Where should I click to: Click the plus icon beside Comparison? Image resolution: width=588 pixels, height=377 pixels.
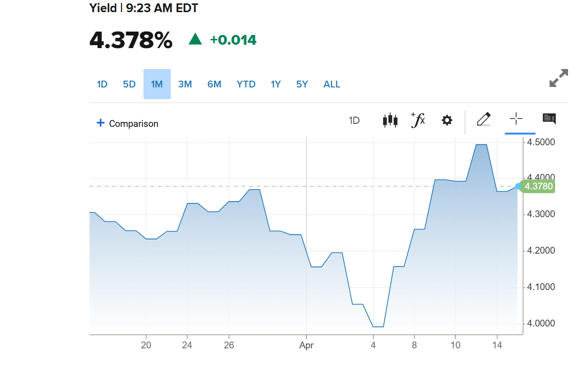(101, 123)
